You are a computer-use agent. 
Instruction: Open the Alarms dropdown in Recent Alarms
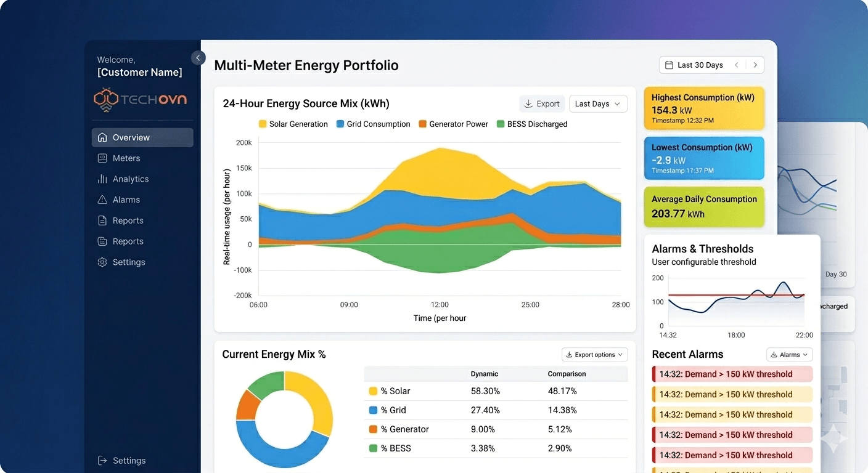(789, 354)
